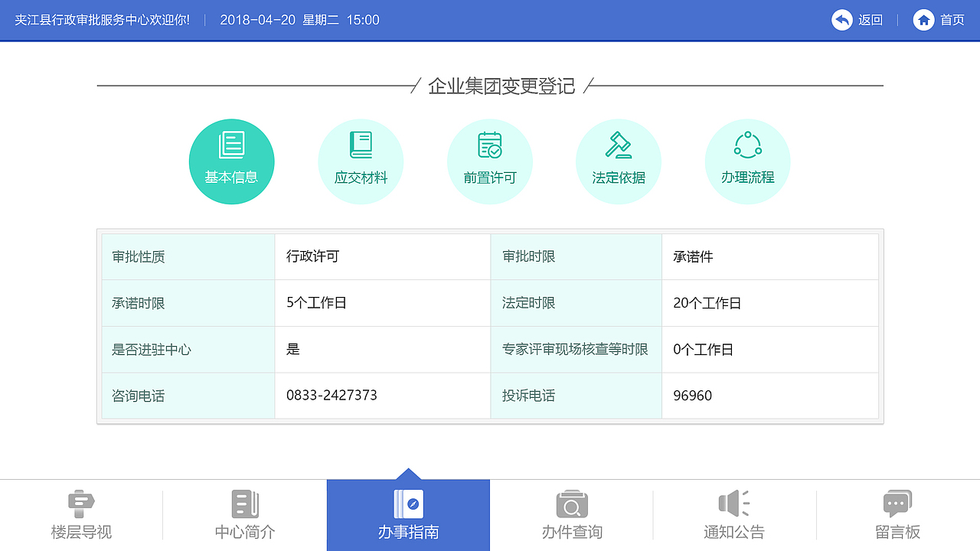Click the 法定依据 label
The width and height of the screenshot is (980, 551).
point(619,178)
